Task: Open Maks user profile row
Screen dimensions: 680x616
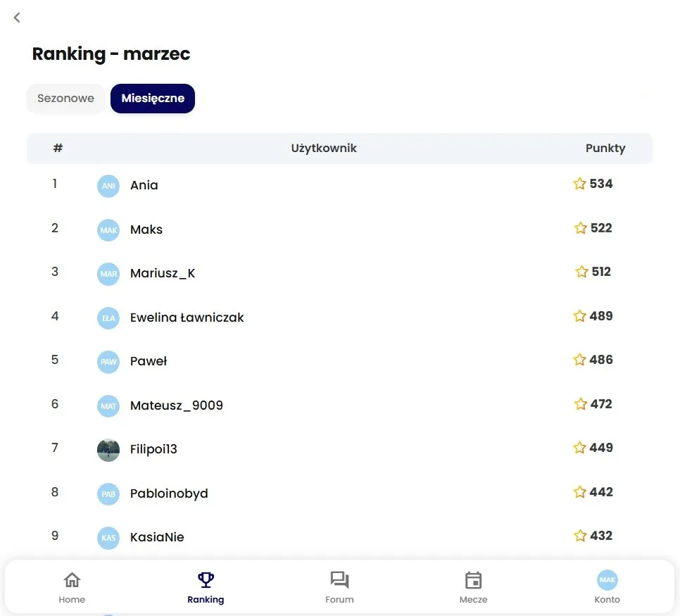Action: coord(146,230)
